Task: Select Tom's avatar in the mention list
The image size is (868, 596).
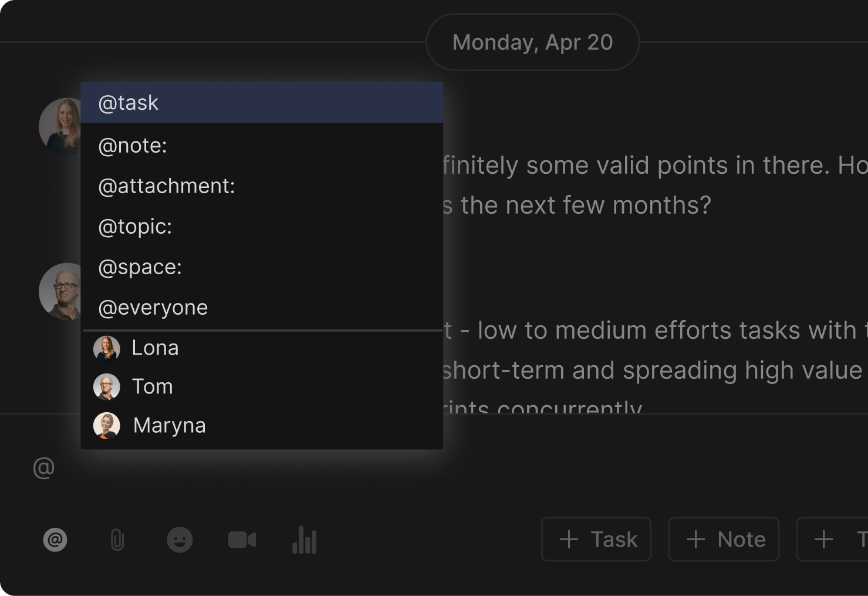Action: 106,386
